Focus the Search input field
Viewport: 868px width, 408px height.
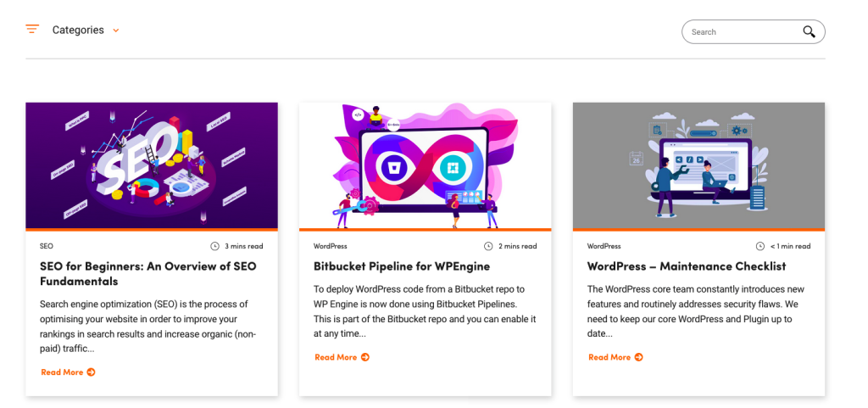[x=753, y=31]
